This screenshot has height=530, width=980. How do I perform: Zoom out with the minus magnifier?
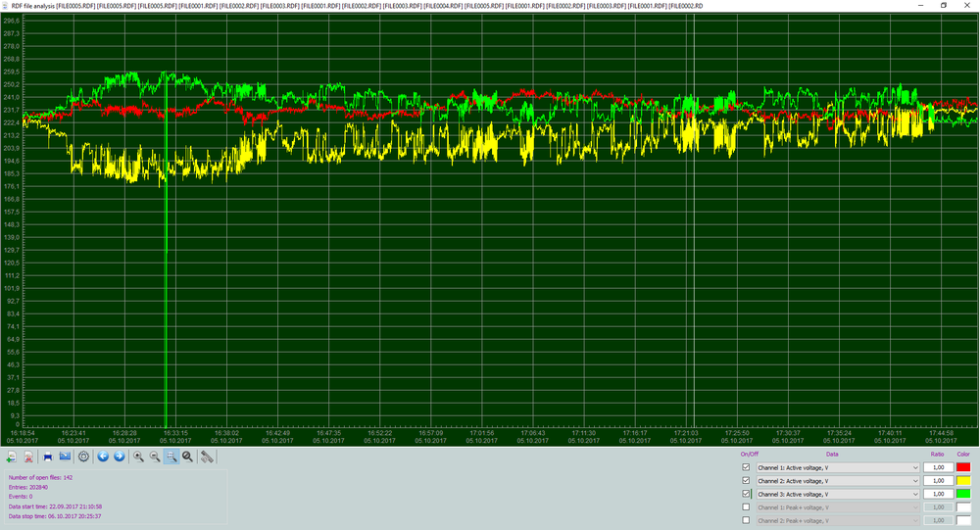tap(155, 457)
